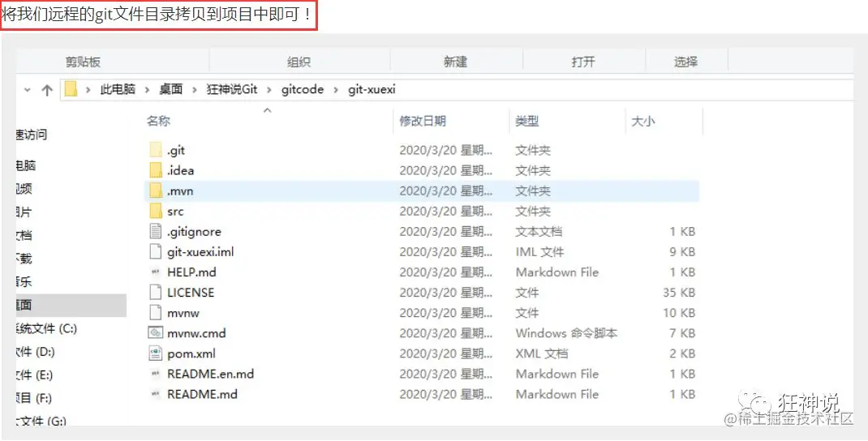Select the pom.xml file icon
Image resolution: width=868 pixels, height=441 pixels.
point(156,353)
